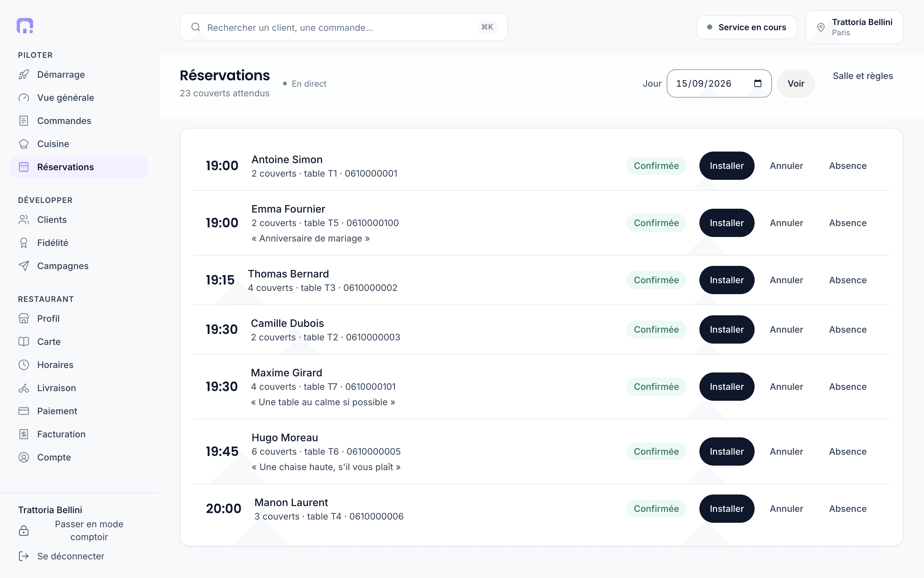Navigate to Fidélité
Viewport: 924px width, 578px height.
click(x=80, y=243)
